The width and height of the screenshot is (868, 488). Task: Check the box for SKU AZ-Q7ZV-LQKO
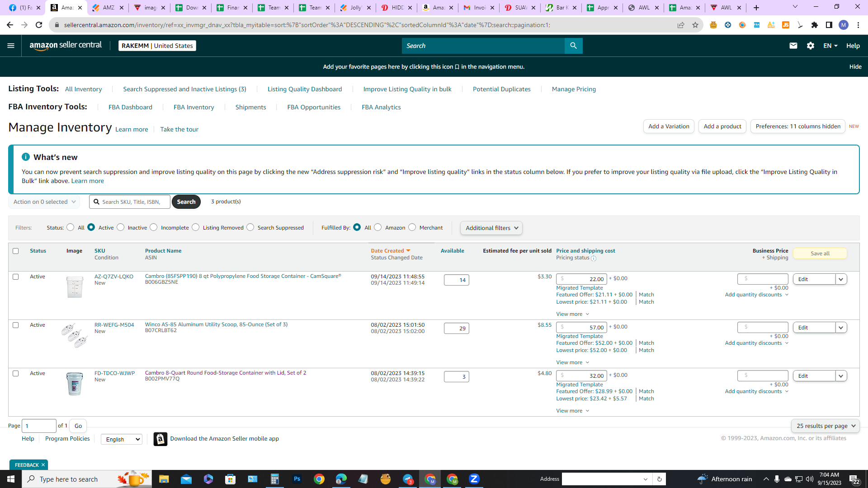[x=16, y=277]
